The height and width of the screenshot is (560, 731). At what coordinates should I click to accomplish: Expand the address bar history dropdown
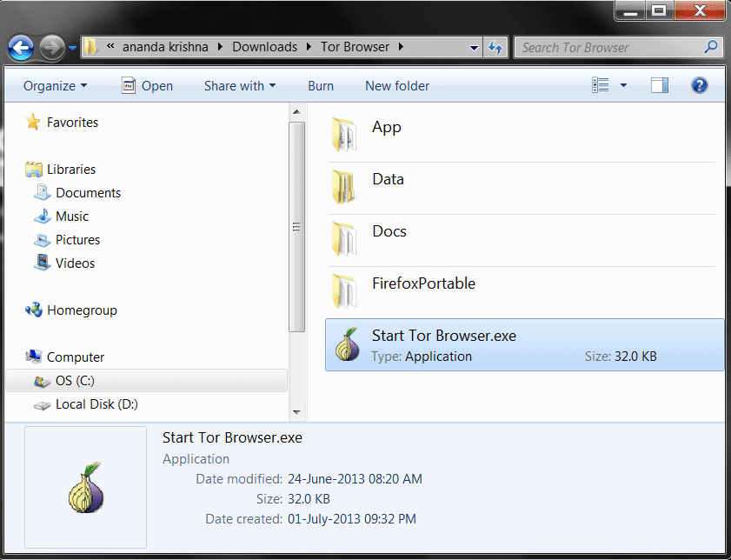point(474,48)
